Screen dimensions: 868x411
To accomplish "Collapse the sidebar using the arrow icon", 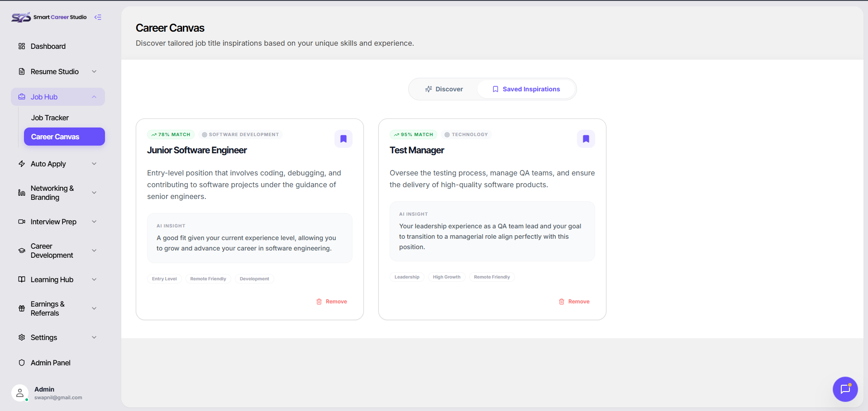I will click(x=98, y=17).
